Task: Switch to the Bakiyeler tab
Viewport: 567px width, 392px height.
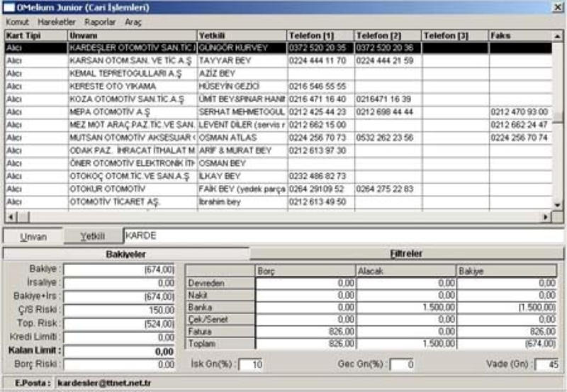Action: point(126,254)
